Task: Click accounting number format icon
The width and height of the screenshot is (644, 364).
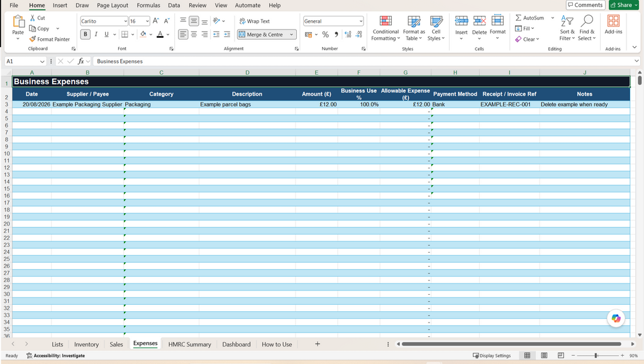Action: point(308,35)
